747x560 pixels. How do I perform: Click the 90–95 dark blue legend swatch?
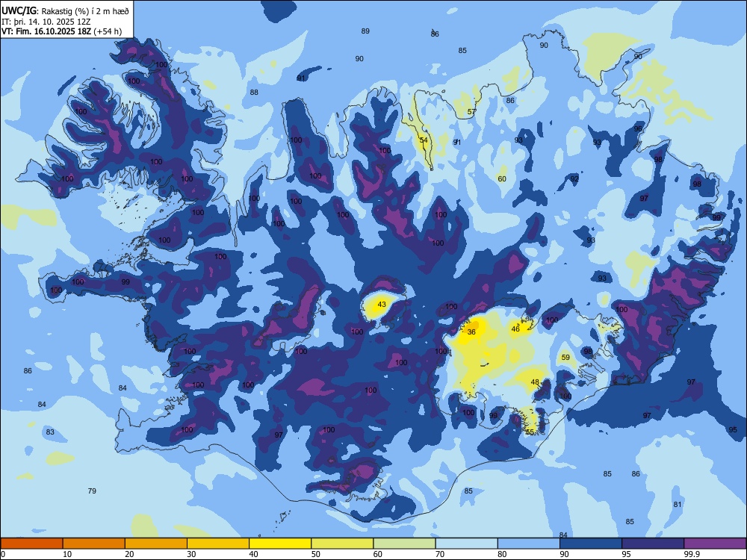pos(591,544)
